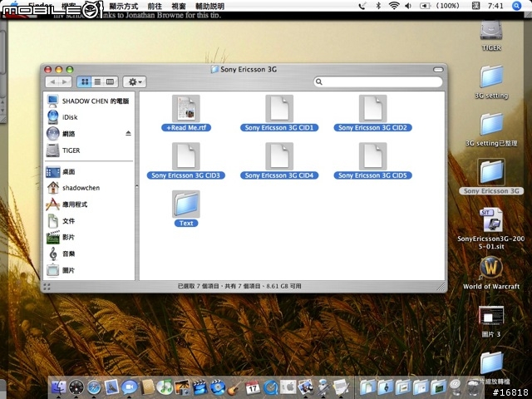The width and height of the screenshot is (532, 399).
Task: Launch Mail from the Dock
Action: 111,387
